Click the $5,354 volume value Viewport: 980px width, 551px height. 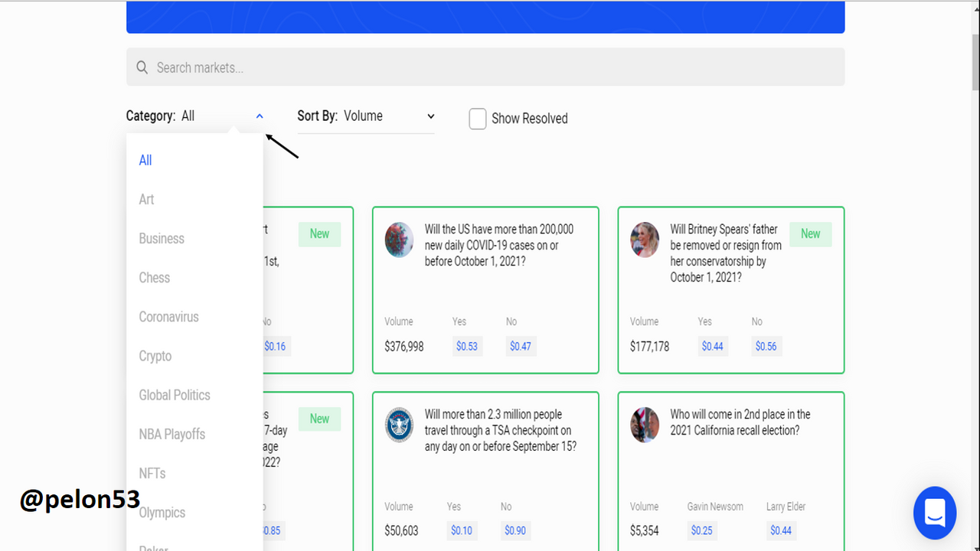click(x=645, y=530)
